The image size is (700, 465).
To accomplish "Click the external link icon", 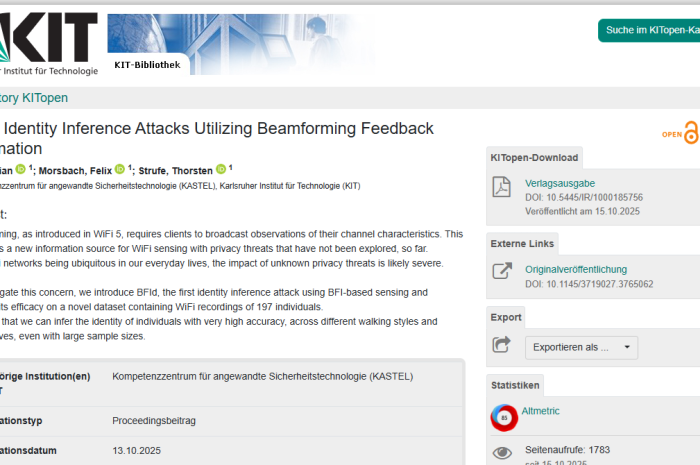I will click(502, 271).
